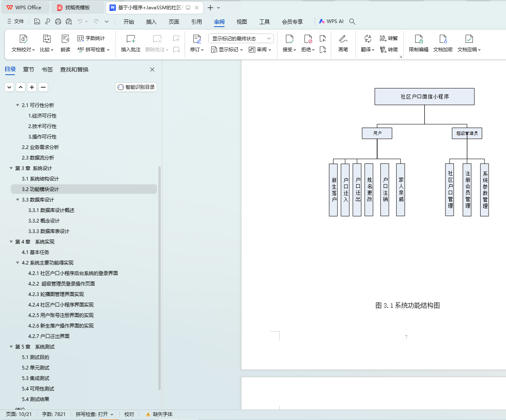Screen dimensions: 506x420
Task: Click the undo arrow icon
Action: click(x=80, y=21)
